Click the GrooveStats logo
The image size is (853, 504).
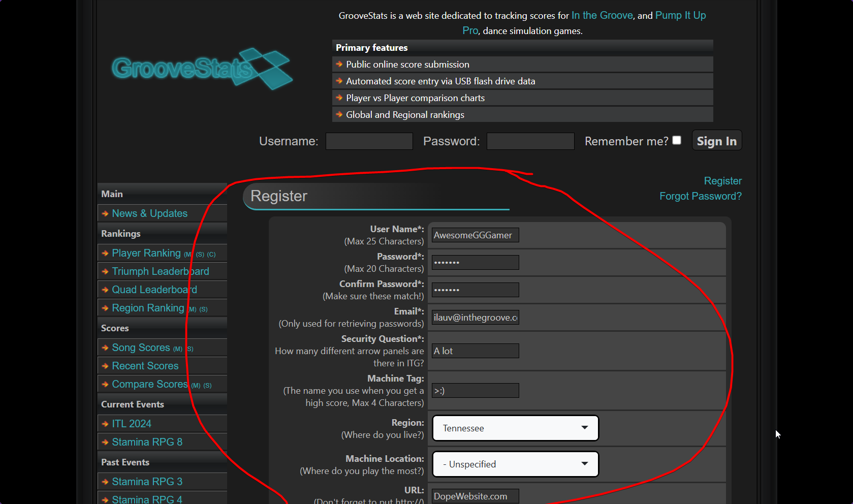click(202, 69)
